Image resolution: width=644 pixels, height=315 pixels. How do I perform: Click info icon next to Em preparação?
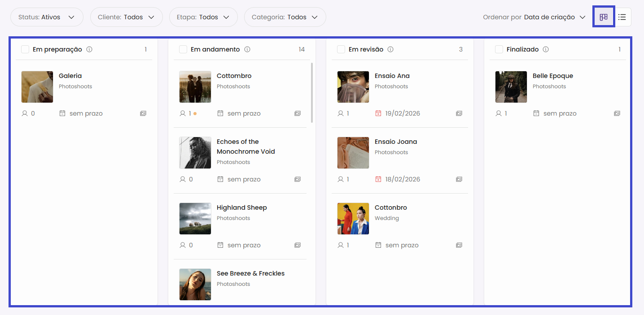tap(89, 49)
